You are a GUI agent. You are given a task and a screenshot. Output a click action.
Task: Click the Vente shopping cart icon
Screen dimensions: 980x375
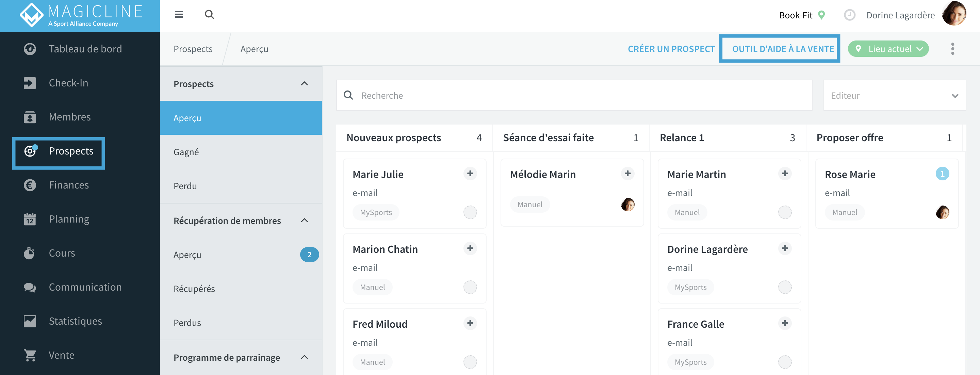[x=30, y=355]
